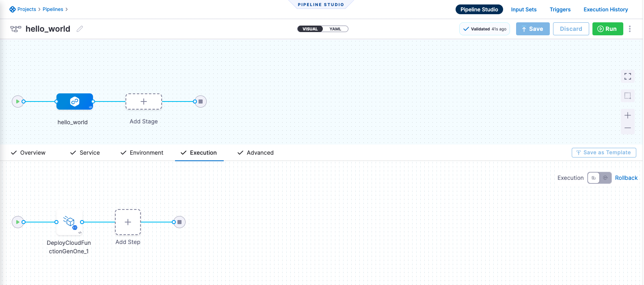This screenshot has width=644, height=285.
Task: Open the Environment tab
Action: point(142,153)
